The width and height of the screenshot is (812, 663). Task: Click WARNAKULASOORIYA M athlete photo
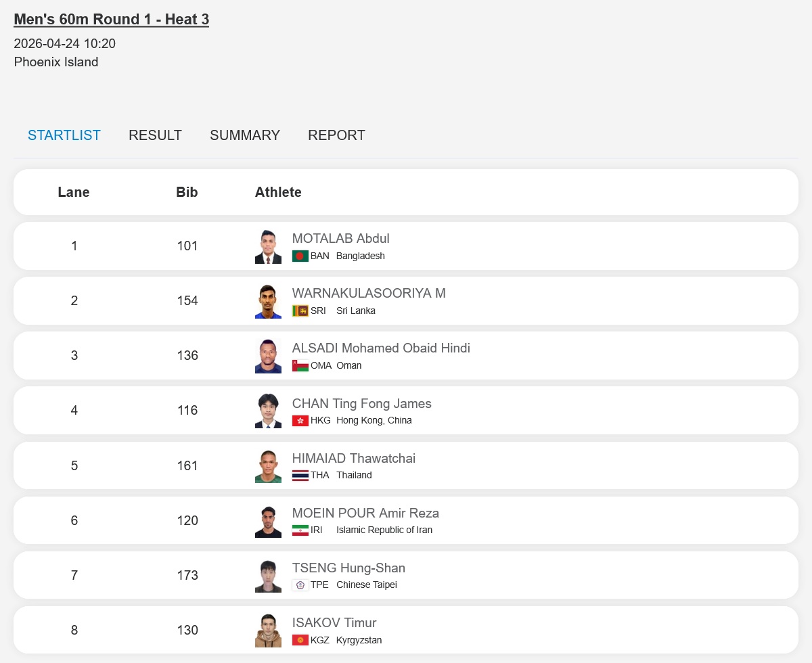268,302
